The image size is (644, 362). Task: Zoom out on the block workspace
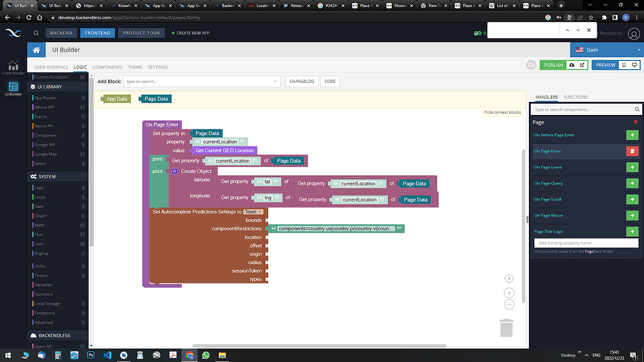point(509,305)
